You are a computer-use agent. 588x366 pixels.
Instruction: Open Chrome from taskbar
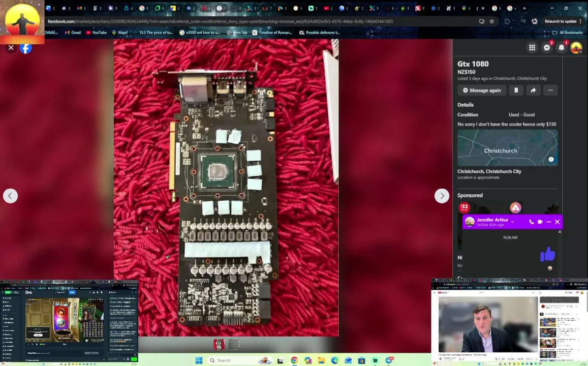tap(294, 360)
